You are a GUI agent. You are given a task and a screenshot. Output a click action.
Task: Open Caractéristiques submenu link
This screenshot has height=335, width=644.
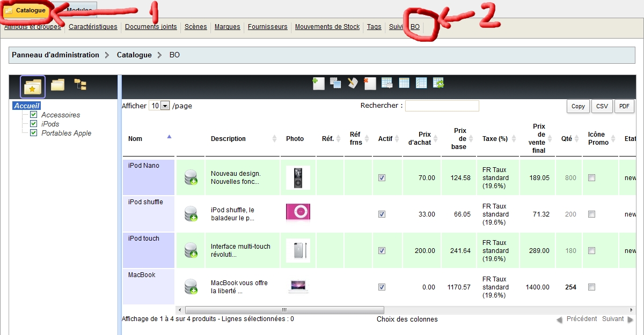[x=93, y=27]
